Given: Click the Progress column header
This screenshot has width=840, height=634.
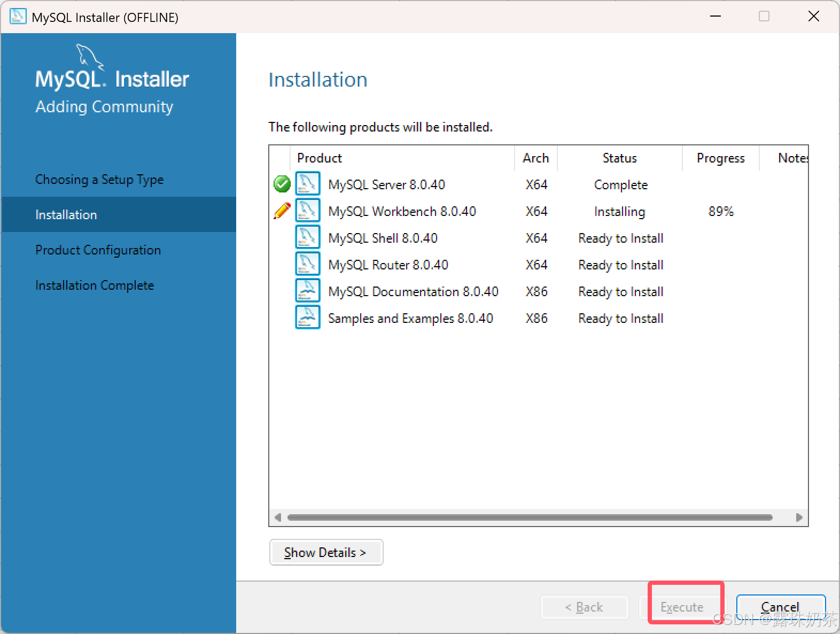Looking at the screenshot, I should [721, 158].
